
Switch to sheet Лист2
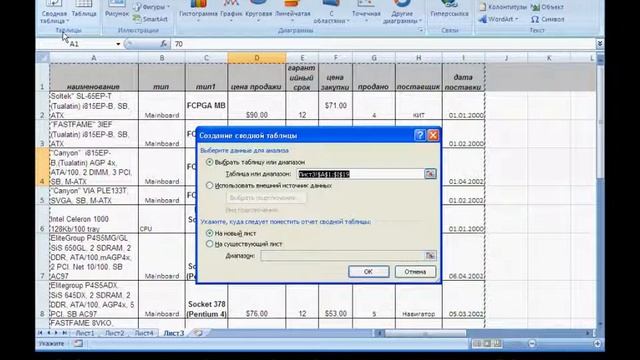(114, 333)
